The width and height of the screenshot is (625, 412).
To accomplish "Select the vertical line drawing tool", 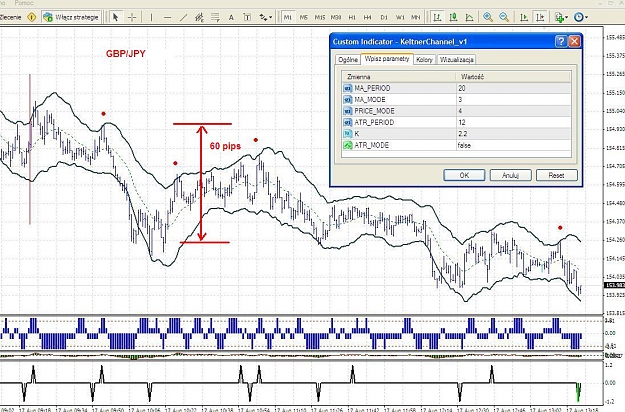I will point(151,17).
